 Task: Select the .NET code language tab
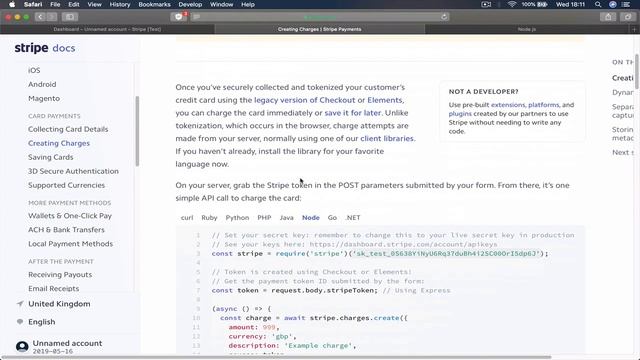tap(353, 218)
